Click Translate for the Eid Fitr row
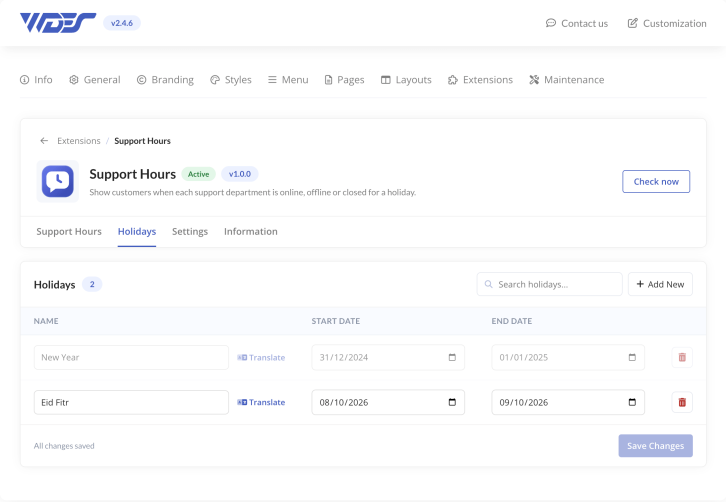Viewport: 726px width, 502px height. point(261,402)
